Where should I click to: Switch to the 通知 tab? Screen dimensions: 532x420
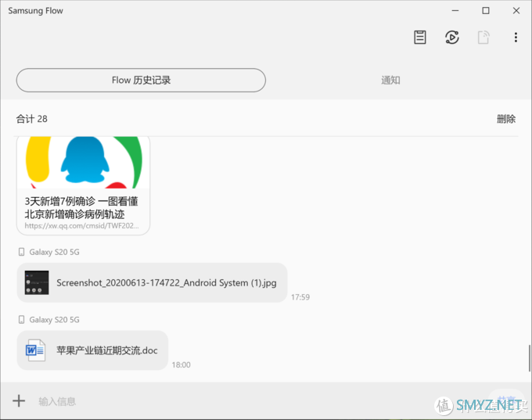[390, 81]
